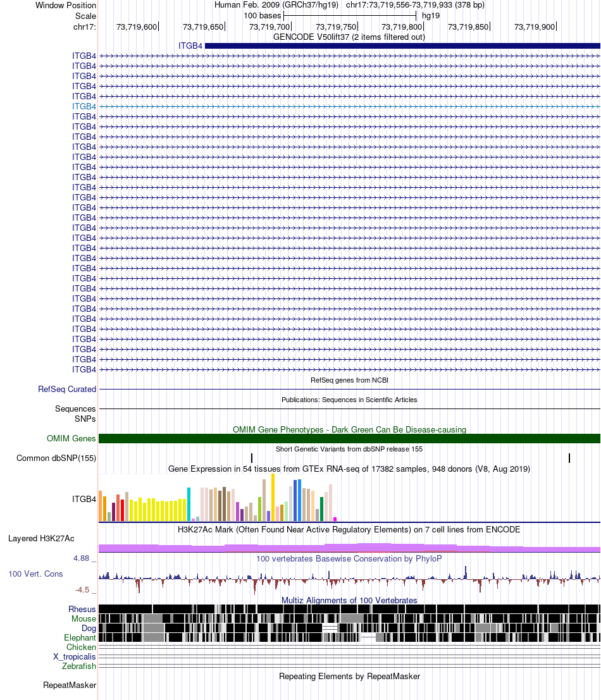The image size is (601, 700).
Task: Click the Chicken alignment label
Action: click(x=81, y=648)
